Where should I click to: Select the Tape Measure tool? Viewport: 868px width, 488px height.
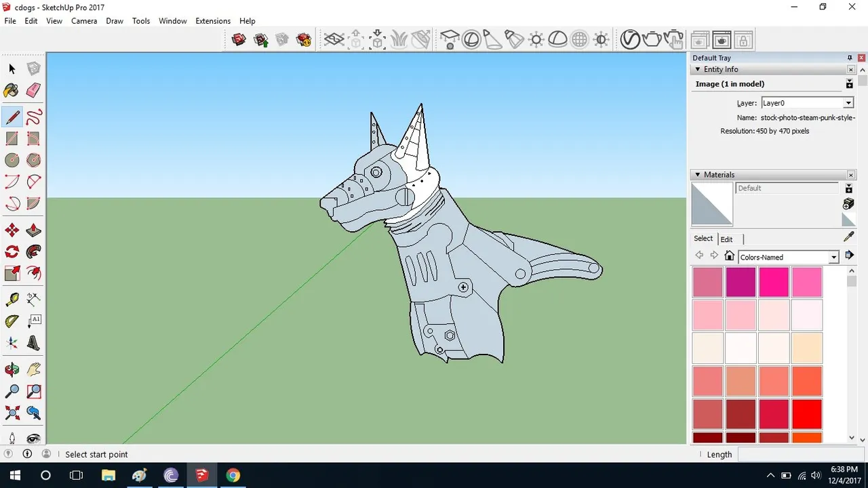(12, 300)
